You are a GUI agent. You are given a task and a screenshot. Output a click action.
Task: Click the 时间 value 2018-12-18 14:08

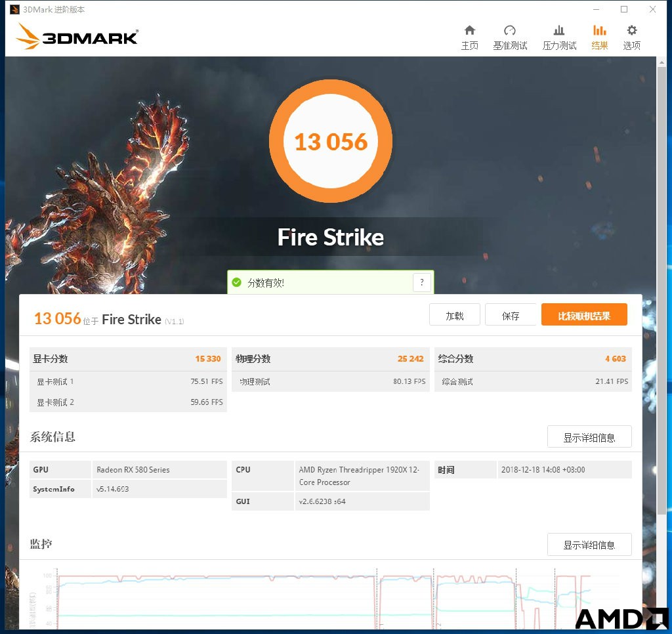(x=543, y=469)
